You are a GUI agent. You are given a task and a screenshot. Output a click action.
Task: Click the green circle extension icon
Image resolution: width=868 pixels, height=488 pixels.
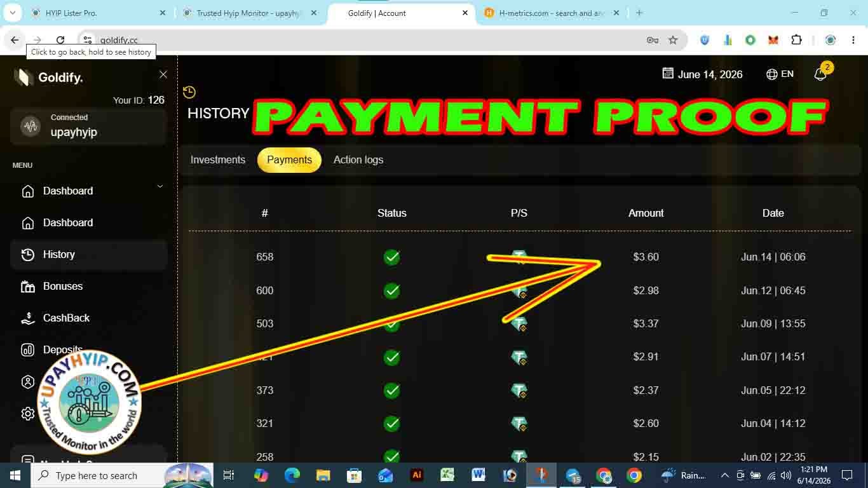[x=750, y=40]
